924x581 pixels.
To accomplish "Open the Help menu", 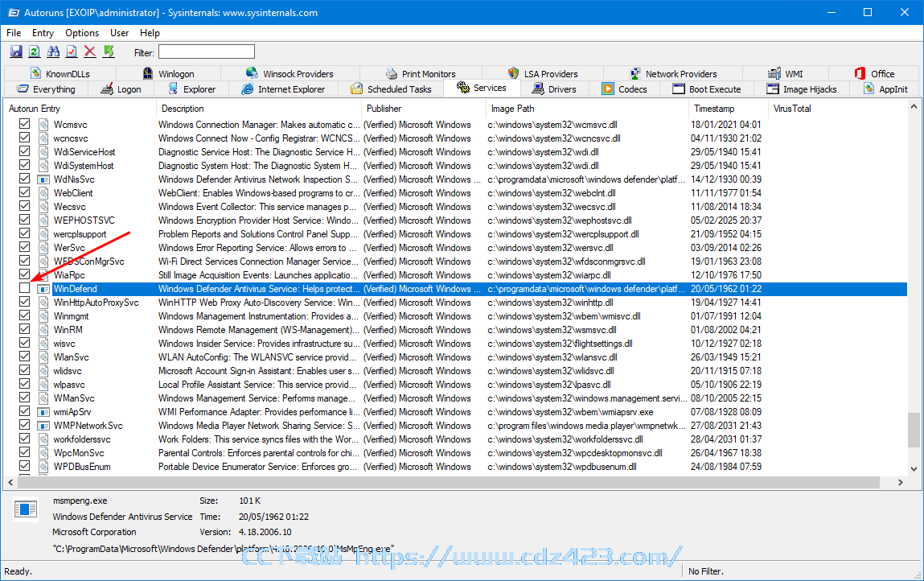I will click(150, 33).
